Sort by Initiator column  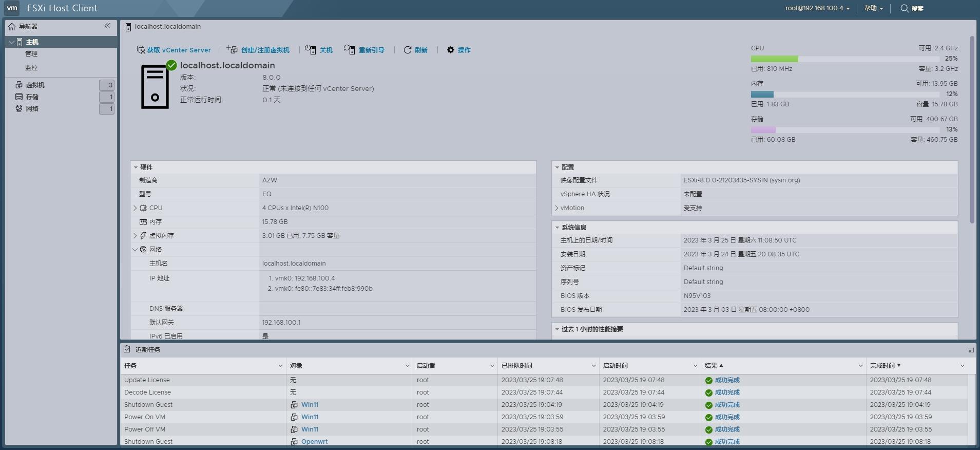(426, 366)
